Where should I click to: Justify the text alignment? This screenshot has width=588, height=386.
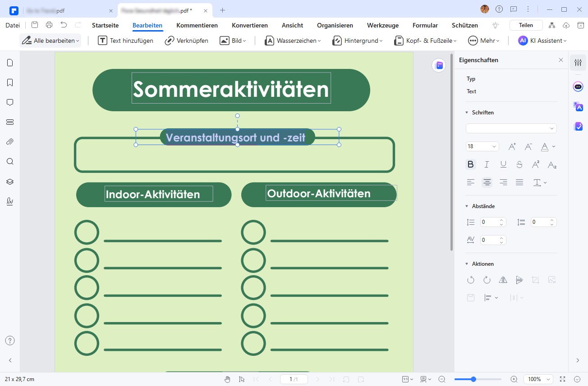coord(519,182)
